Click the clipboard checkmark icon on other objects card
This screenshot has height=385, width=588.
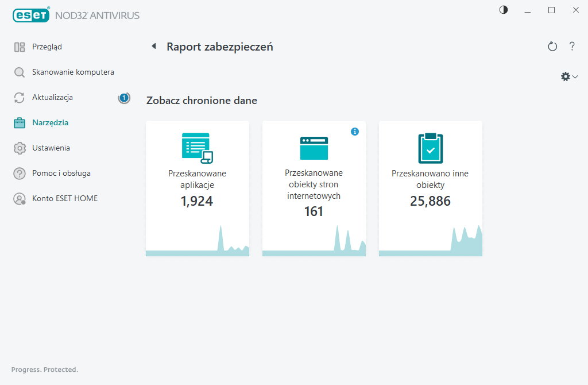pyautogui.click(x=430, y=148)
